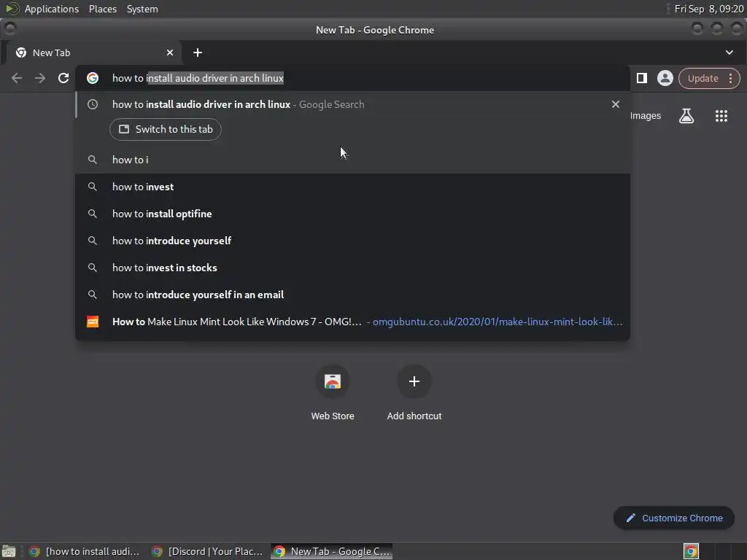Open the Web Store shortcut
The width and height of the screenshot is (747, 560).
(x=333, y=393)
